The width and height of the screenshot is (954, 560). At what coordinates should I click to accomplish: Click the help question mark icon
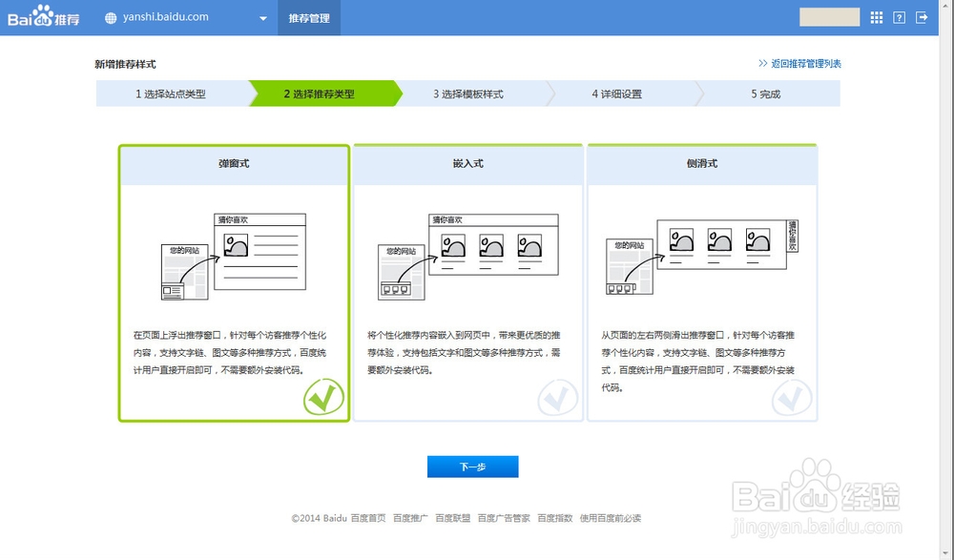pos(898,17)
